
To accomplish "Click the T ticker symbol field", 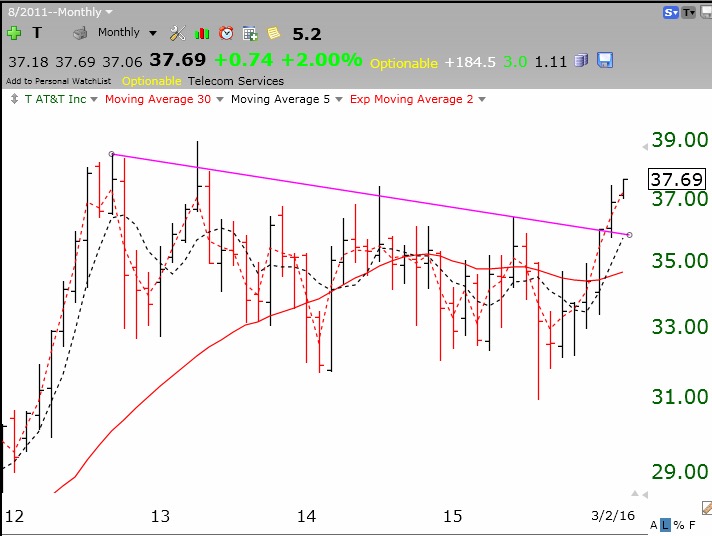I will pyautogui.click(x=37, y=33).
